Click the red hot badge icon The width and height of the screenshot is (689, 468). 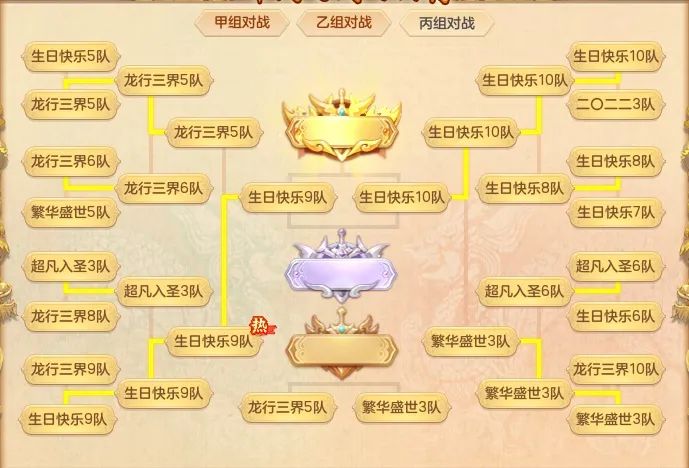point(261,326)
